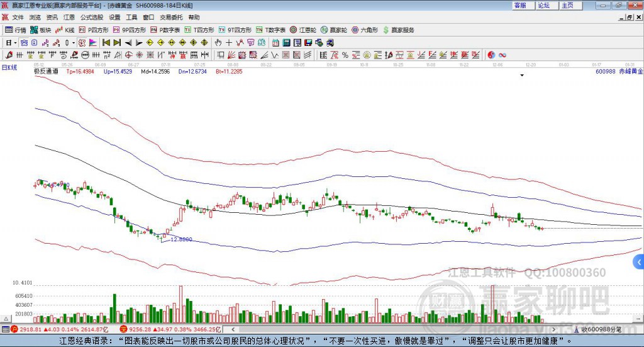
Task: Open 赢家服务 with dollar icon
Action: pyautogui.click(x=398, y=30)
